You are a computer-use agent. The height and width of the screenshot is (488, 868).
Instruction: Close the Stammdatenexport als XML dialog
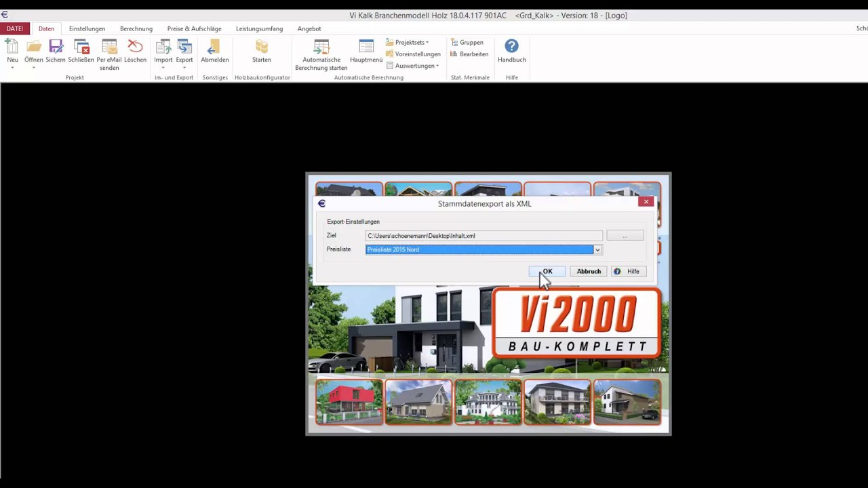646,201
